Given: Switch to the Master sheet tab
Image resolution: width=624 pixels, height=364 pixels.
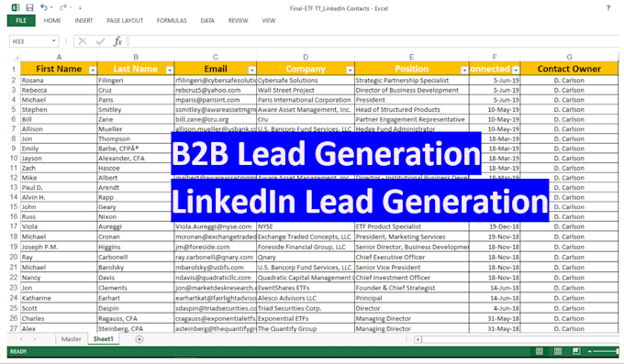Looking at the screenshot, I should [x=71, y=339].
